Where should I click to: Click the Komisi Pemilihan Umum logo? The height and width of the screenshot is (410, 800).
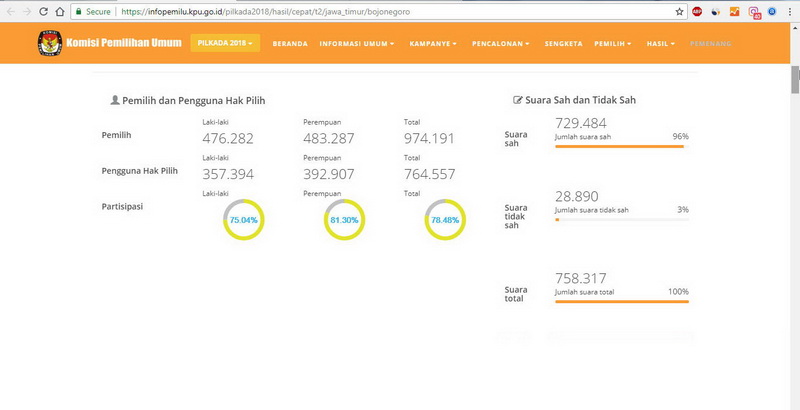pyautogui.click(x=50, y=43)
